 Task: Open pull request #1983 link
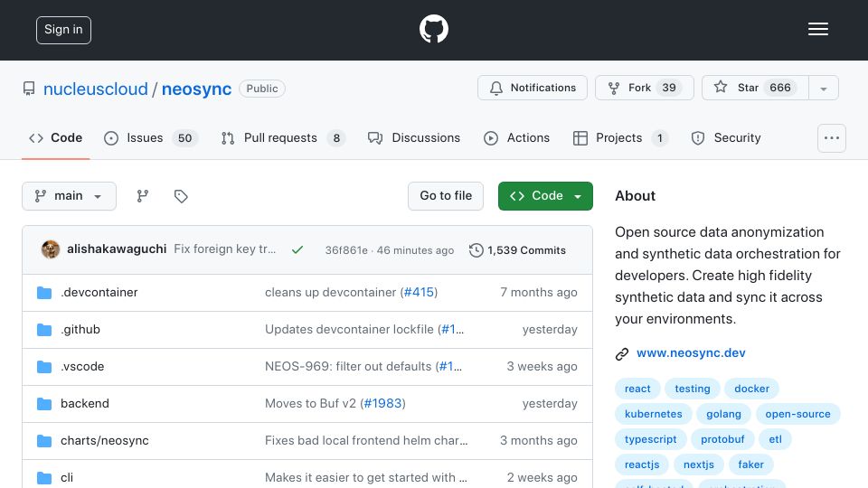click(x=383, y=403)
